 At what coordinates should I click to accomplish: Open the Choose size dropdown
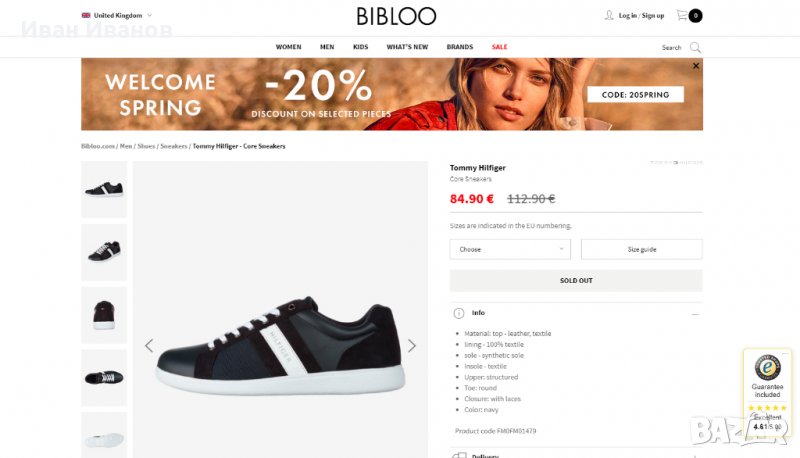(x=510, y=249)
